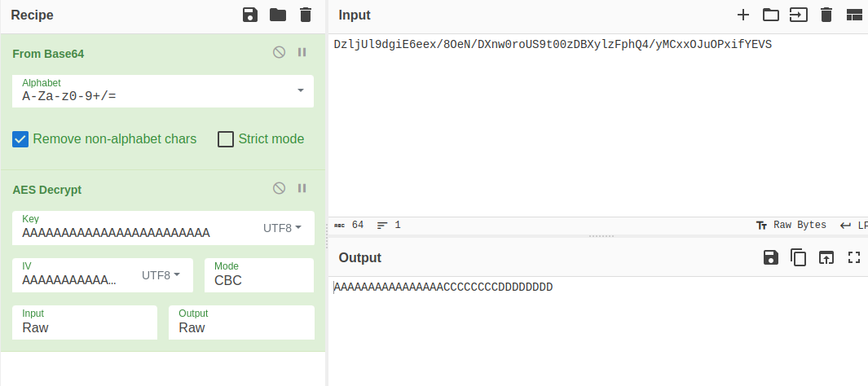Copy output to clipboard

799,257
